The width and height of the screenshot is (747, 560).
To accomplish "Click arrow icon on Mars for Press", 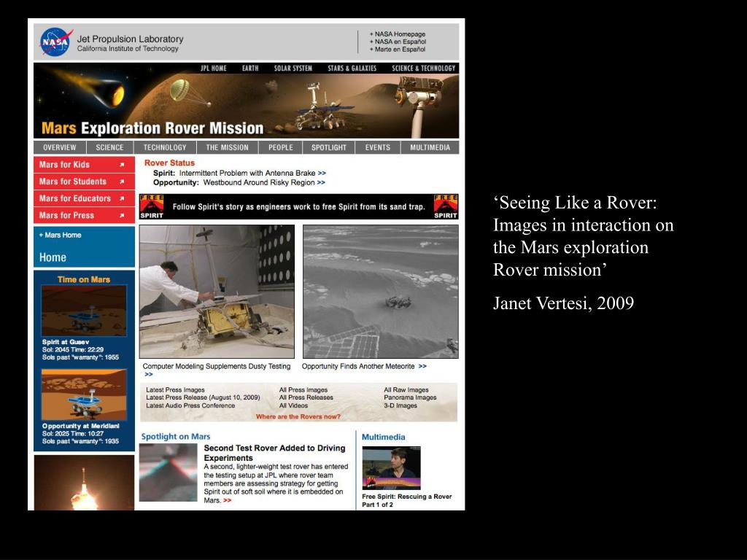I will (122, 216).
